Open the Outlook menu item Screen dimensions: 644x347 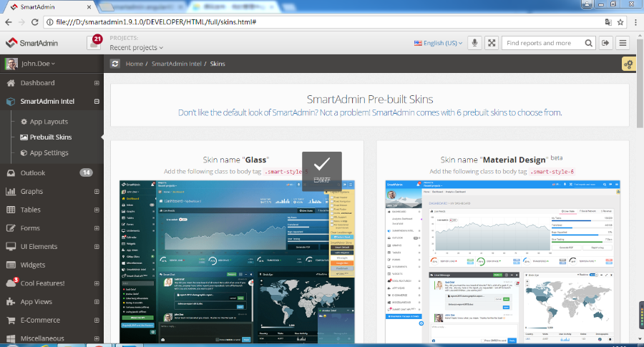coord(52,173)
